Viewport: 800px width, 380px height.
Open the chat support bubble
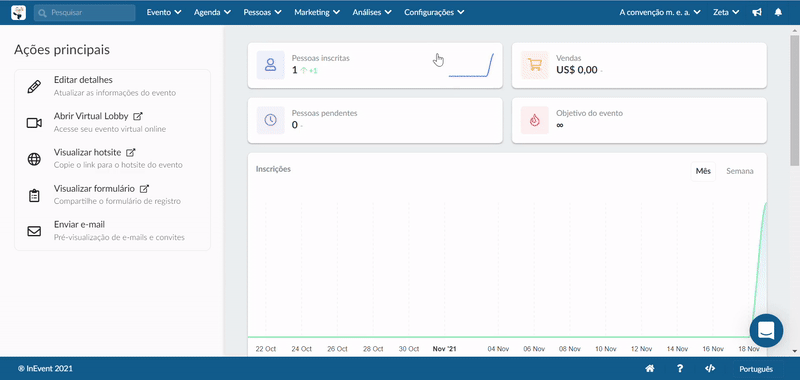pyautogui.click(x=766, y=331)
